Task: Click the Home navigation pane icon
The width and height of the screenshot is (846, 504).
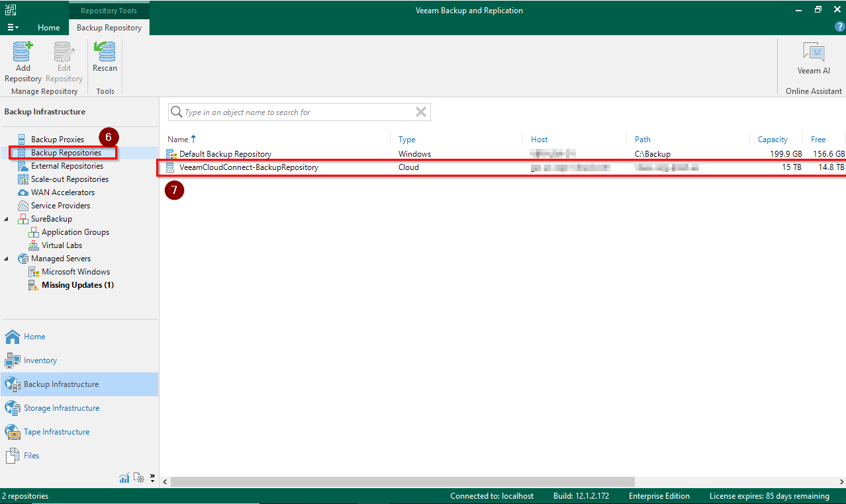Action: [13, 337]
